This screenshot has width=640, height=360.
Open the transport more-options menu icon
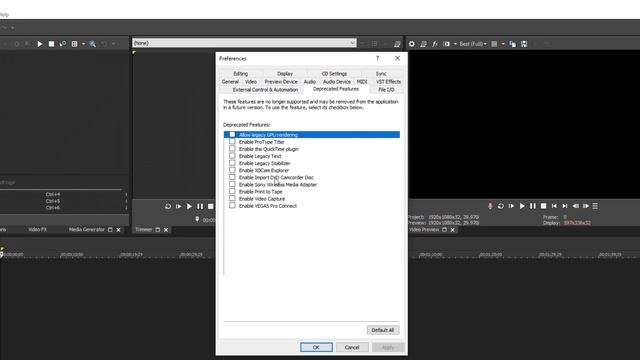coord(596,206)
